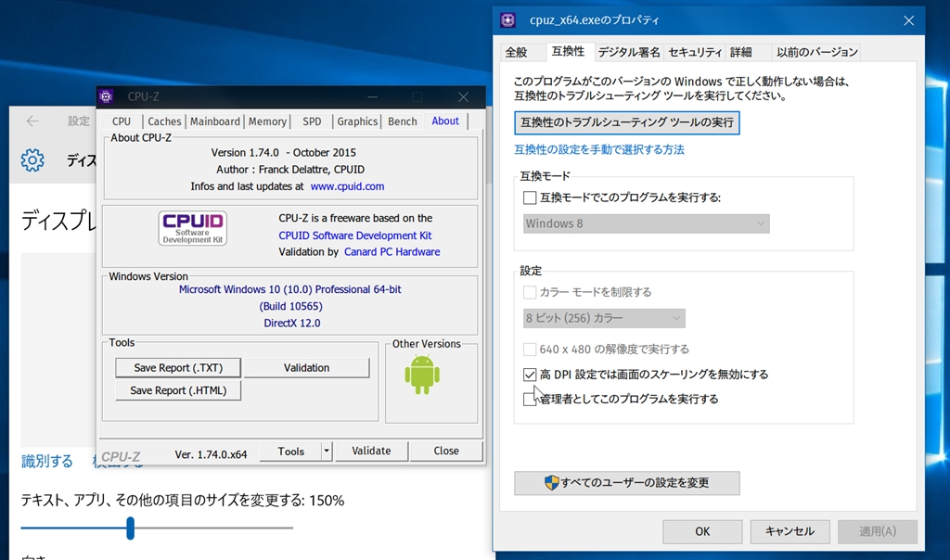Open the 以前のバージョン tab

tap(817, 52)
